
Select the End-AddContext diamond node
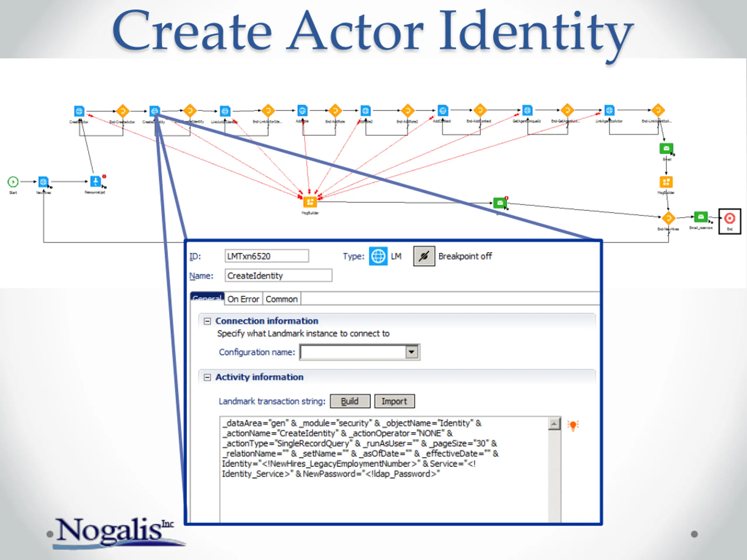pyautogui.click(x=480, y=110)
